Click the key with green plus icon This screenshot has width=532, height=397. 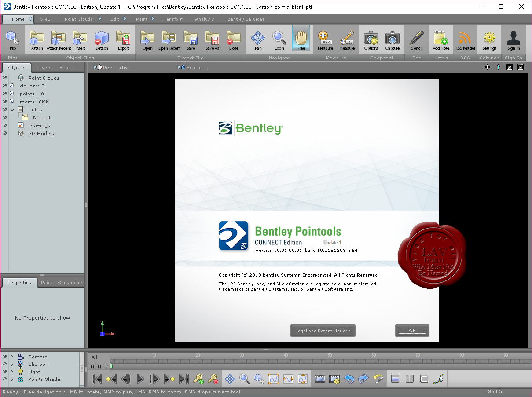click(199, 379)
